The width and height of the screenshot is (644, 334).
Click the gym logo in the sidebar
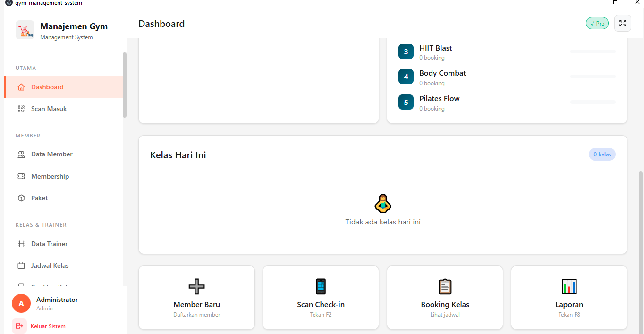pos(25,30)
